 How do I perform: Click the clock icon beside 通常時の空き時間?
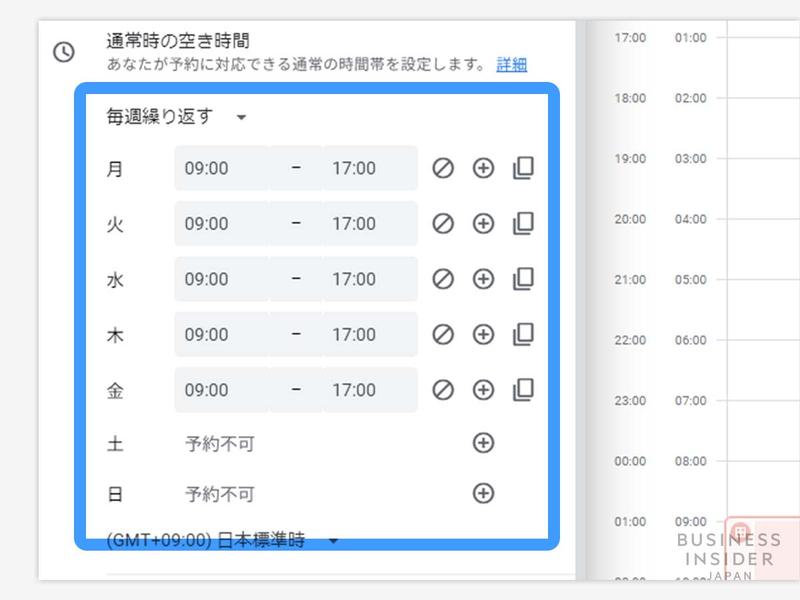[x=64, y=52]
